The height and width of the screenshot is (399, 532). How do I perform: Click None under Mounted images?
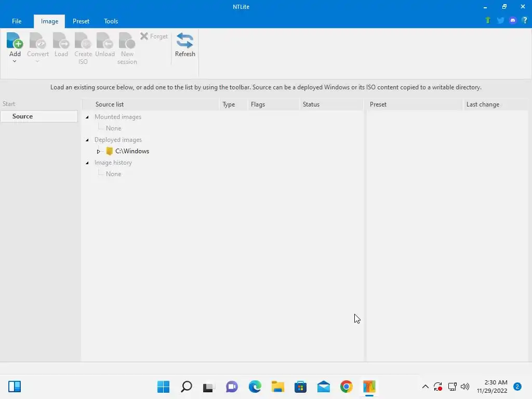click(x=113, y=128)
